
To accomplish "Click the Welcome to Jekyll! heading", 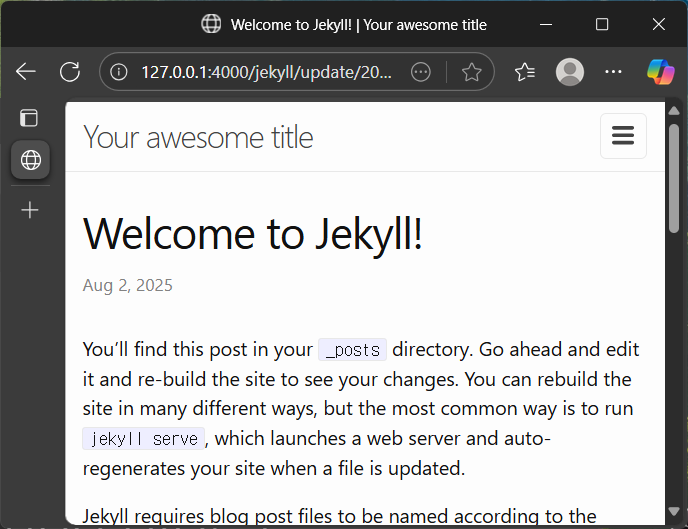I will click(253, 235).
